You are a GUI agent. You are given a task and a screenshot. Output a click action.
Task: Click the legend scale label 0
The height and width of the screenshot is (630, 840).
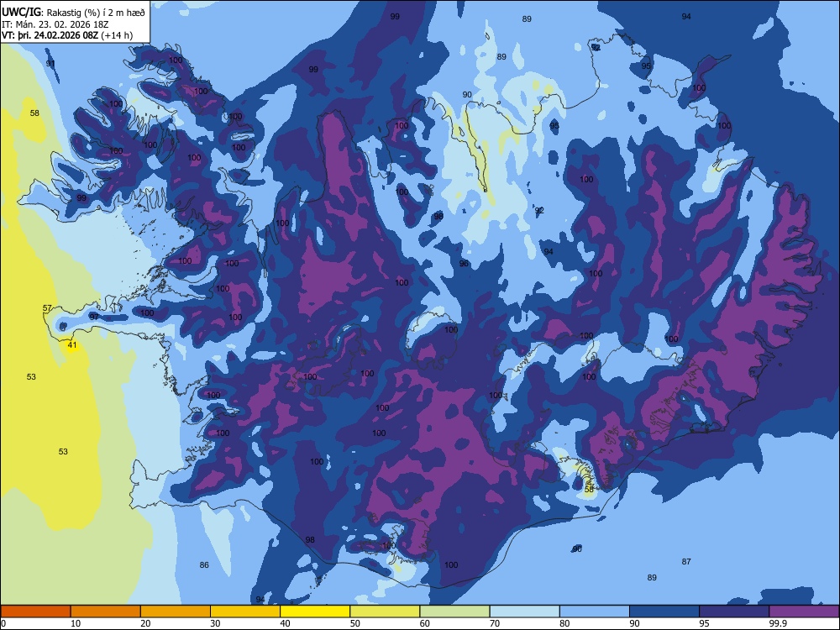[x=3, y=623]
